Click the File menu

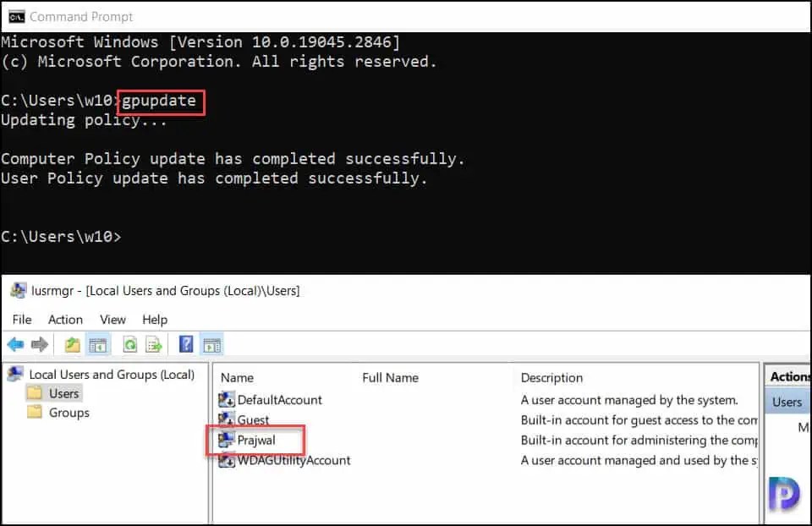(22, 320)
